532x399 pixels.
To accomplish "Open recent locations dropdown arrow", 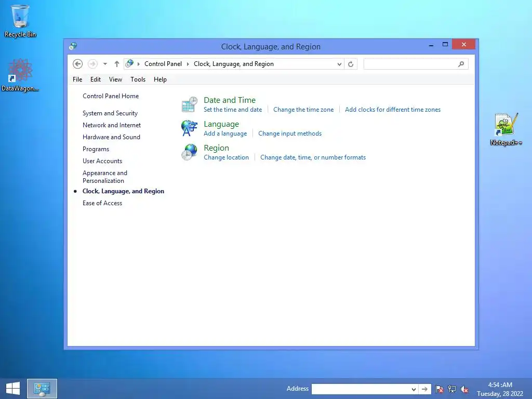I will pos(105,64).
